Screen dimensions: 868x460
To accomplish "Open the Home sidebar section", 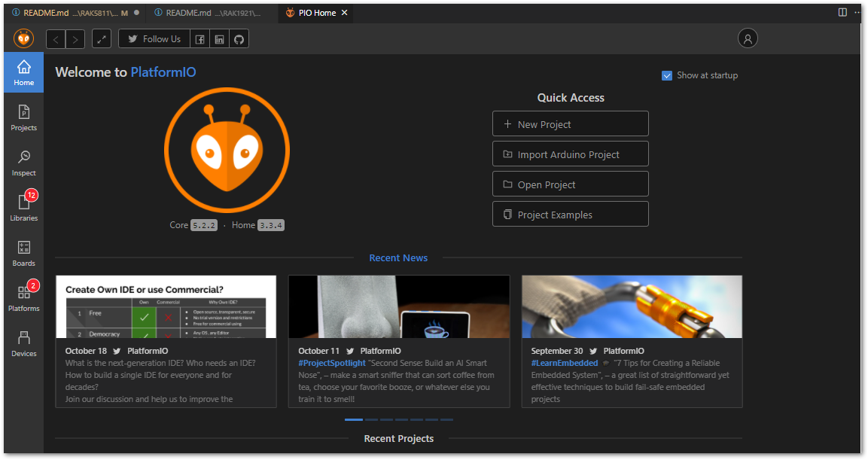I will (24, 72).
